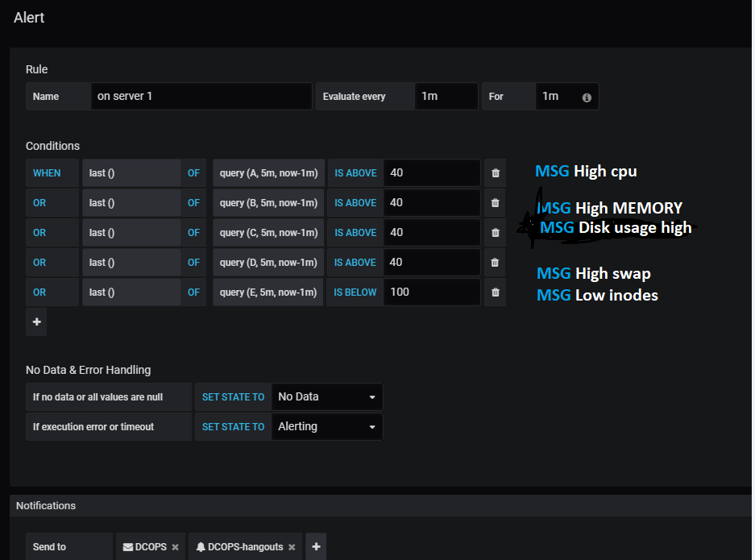Change the OR operator on the second condition
755x560 pixels.
[x=39, y=202]
